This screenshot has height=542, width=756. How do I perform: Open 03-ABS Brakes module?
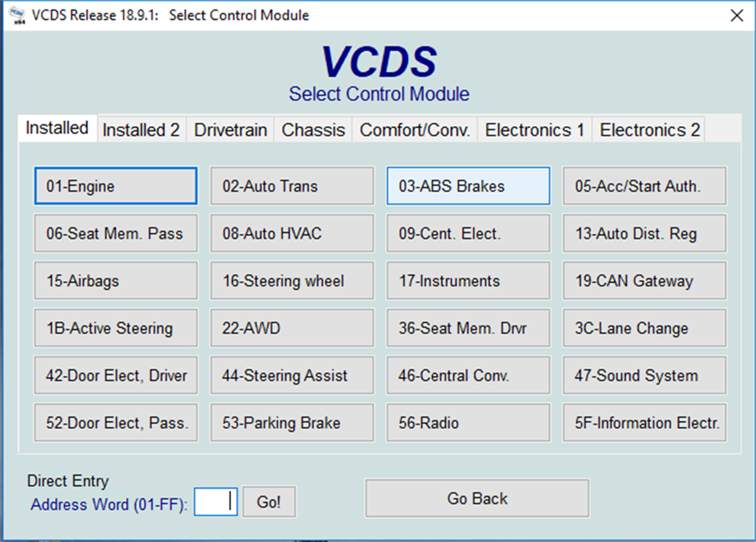point(469,186)
